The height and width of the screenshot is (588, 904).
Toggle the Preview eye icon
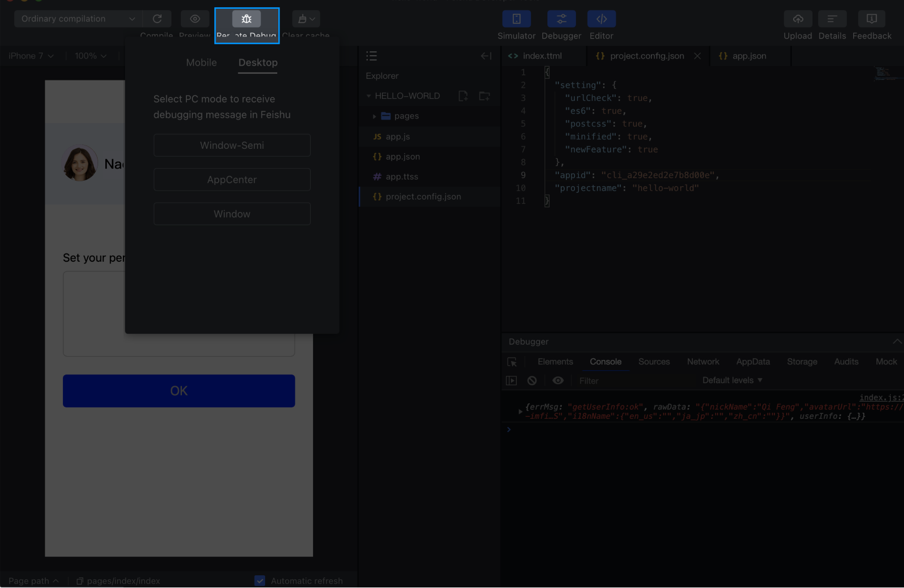pyautogui.click(x=195, y=19)
